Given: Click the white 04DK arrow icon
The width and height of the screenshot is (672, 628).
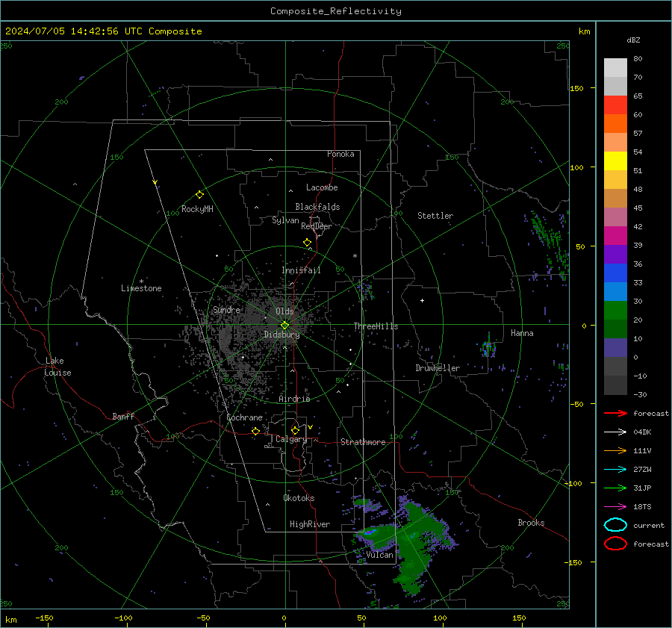Looking at the screenshot, I should (x=615, y=432).
